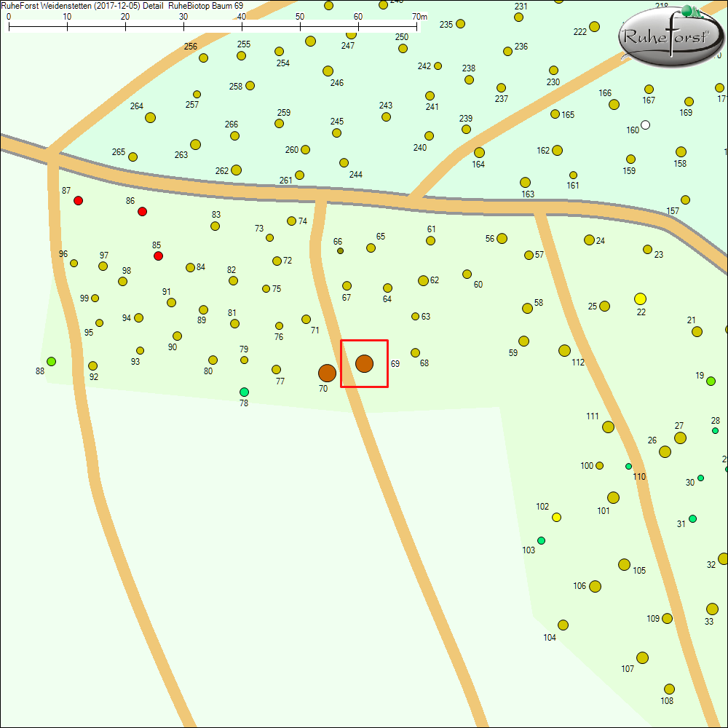Select the large orange tree marker 70
Screen dimensions: 728x728
coord(327,373)
